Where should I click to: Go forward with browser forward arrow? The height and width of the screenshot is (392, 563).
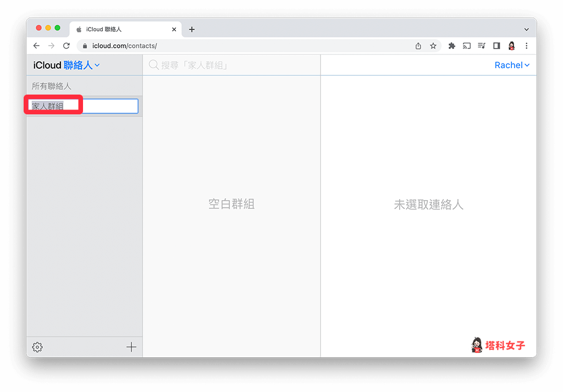tap(51, 46)
